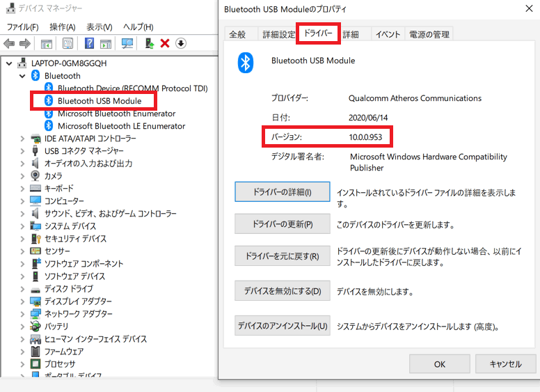Click the red X Uninstall device icon
This screenshot has width=540, height=392.
coord(165,43)
